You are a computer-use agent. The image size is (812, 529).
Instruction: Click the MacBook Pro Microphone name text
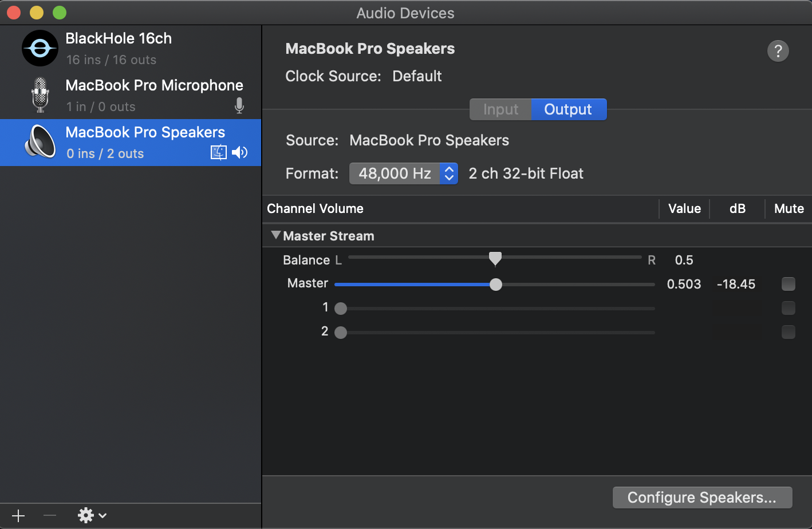coord(155,85)
